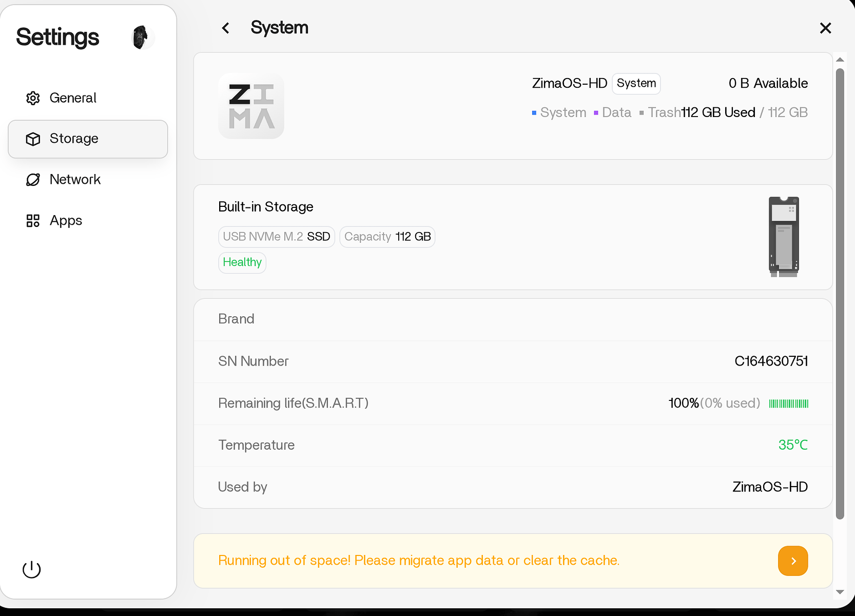Click the Network planet icon
The image size is (855, 616).
click(x=33, y=180)
